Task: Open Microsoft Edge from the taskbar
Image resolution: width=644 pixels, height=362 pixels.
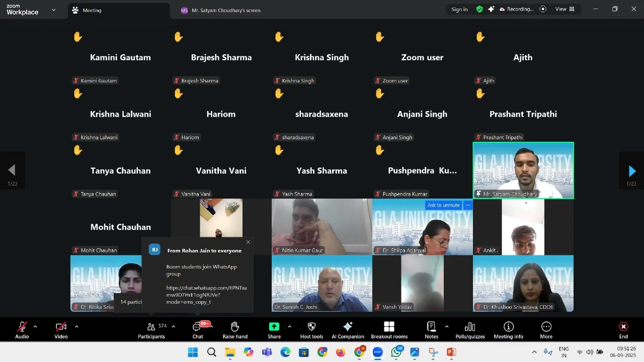Action: coord(285,352)
